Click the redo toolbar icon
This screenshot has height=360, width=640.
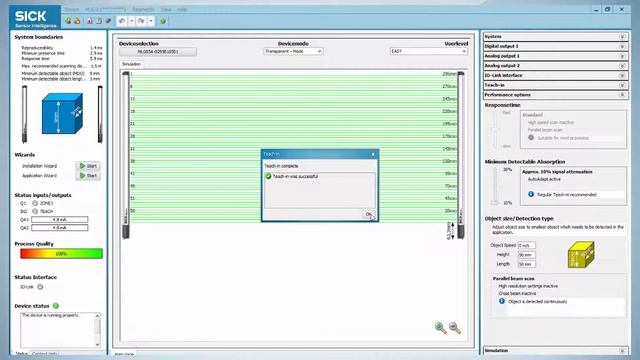tap(141, 21)
